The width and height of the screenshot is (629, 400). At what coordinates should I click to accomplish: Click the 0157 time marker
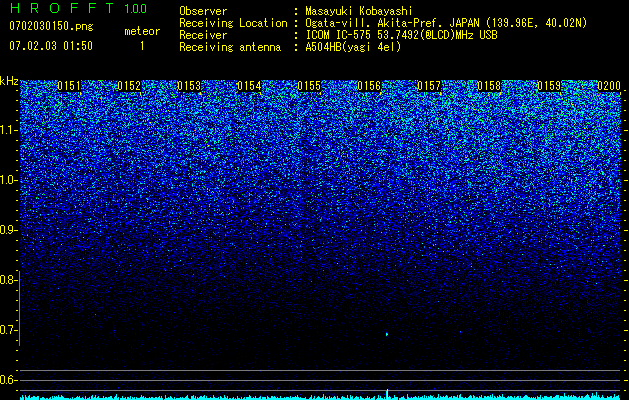point(429,86)
